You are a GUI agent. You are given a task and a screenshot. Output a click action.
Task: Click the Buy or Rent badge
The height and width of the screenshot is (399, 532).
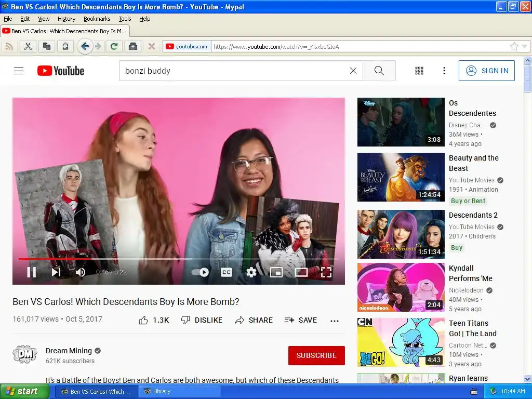tap(468, 201)
